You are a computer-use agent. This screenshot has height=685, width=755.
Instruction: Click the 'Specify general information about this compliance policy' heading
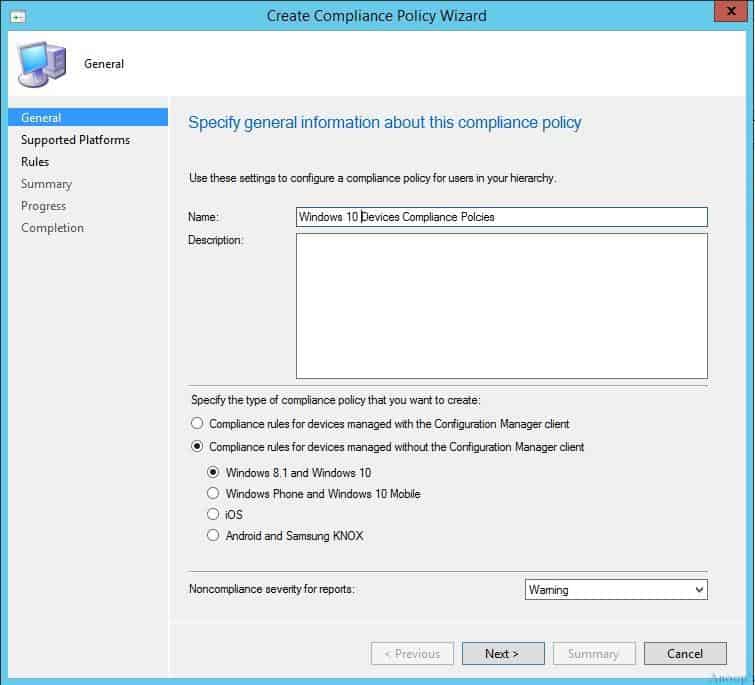click(385, 122)
